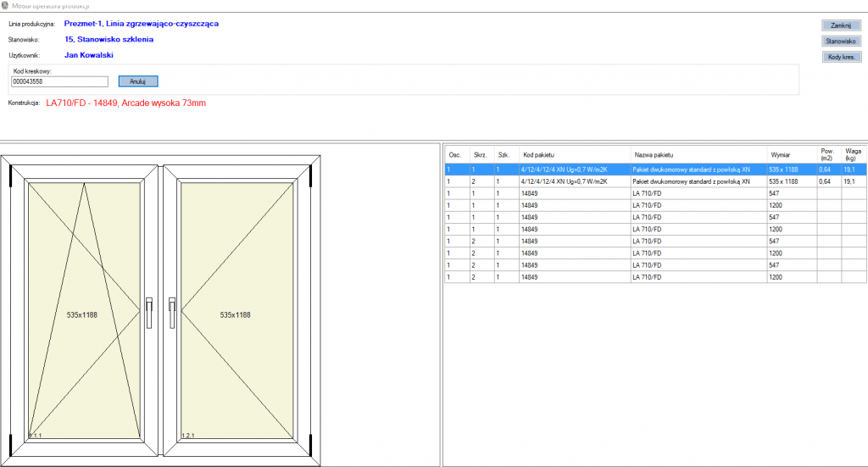Click area value 0,64 in second row
This screenshot has width=868, height=467.
pos(825,181)
